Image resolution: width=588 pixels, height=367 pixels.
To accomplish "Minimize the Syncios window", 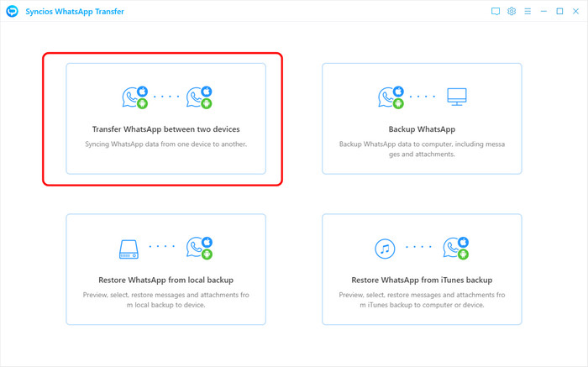I will coord(543,11).
